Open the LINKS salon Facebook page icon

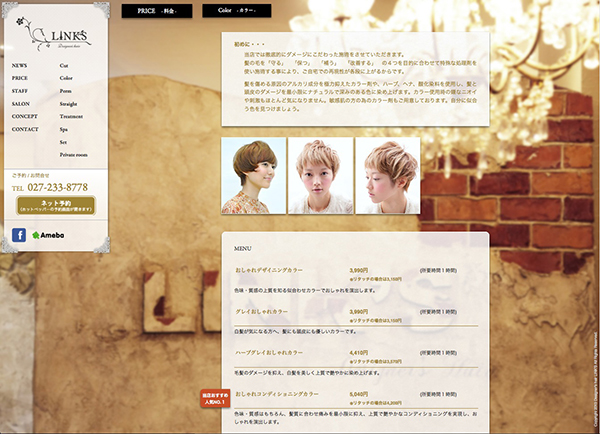point(19,235)
